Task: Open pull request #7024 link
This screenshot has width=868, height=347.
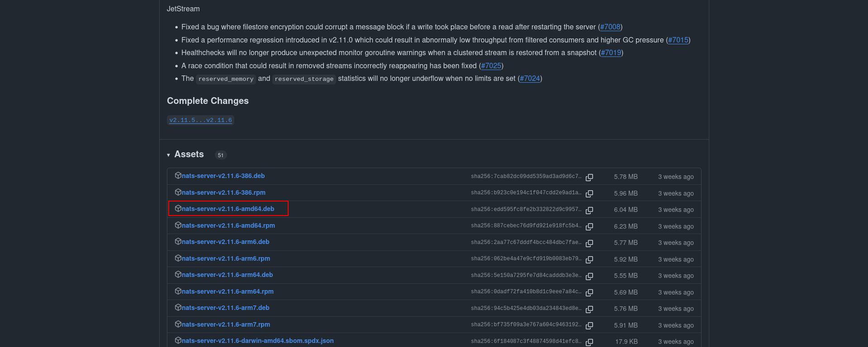Action: pyautogui.click(x=530, y=79)
